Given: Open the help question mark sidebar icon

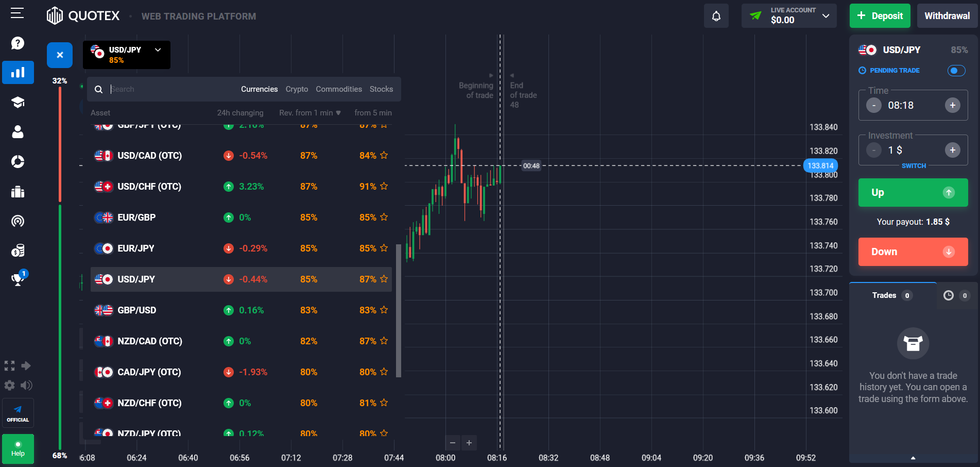Looking at the screenshot, I should [x=18, y=43].
